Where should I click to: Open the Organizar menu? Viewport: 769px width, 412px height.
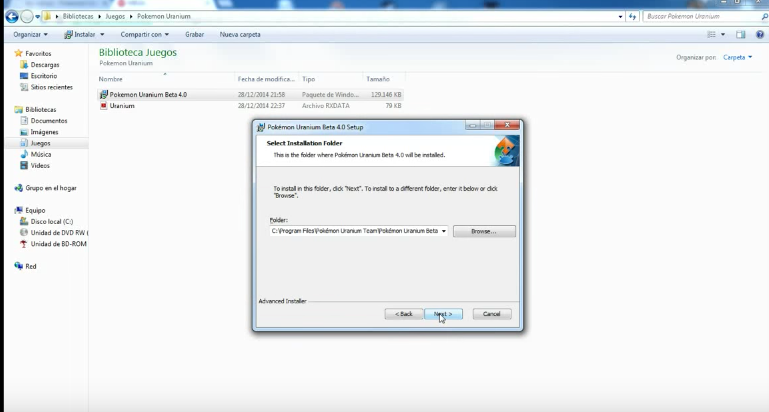pos(30,34)
